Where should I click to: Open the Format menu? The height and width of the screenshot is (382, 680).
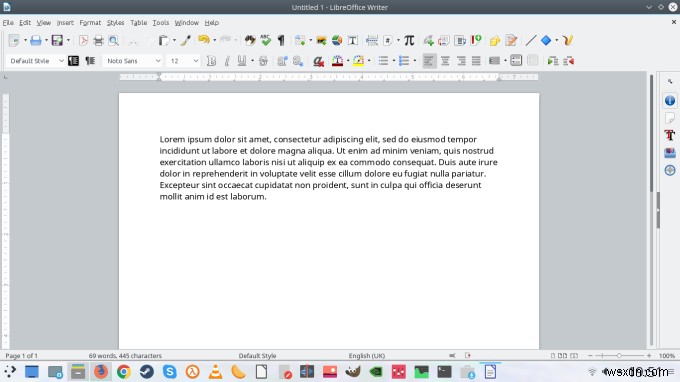(90, 23)
